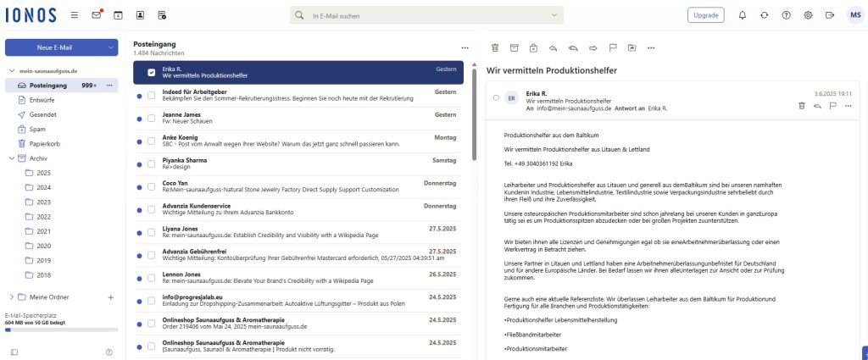The height and width of the screenshot is (360, 868).
Task: Click the Upgrade button
Action: pos(706,15)
